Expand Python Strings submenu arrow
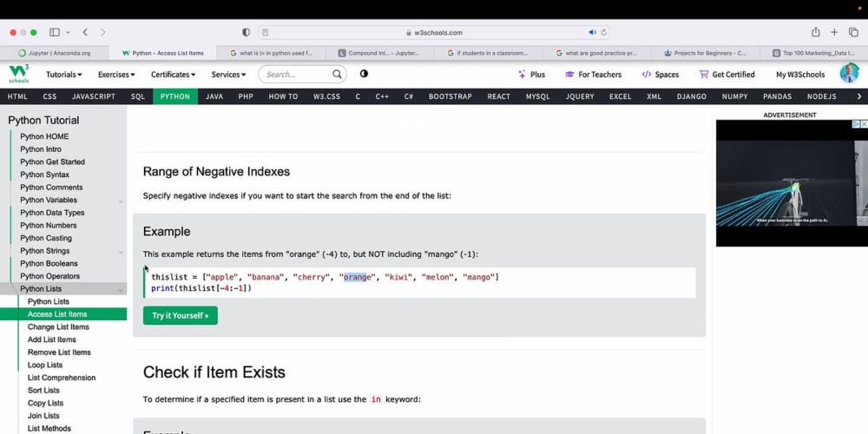This screenshot has height=434, width=868. tap(120, 252)
